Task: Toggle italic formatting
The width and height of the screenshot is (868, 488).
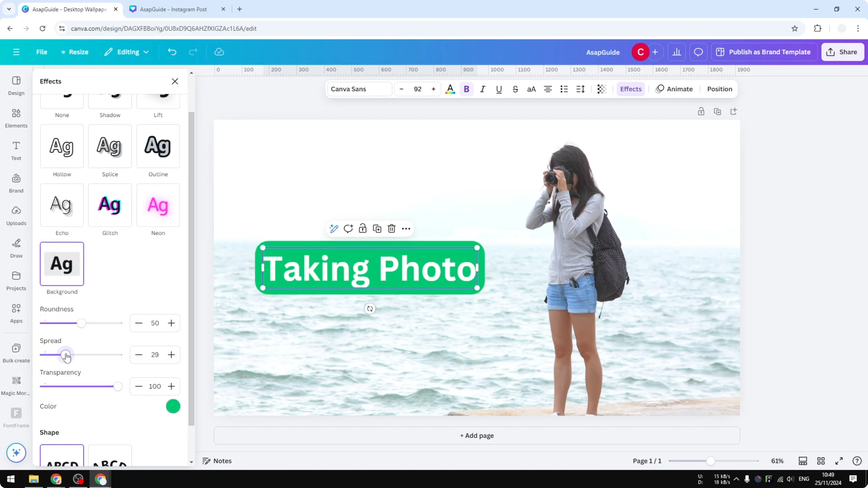Action: point(483,89)
